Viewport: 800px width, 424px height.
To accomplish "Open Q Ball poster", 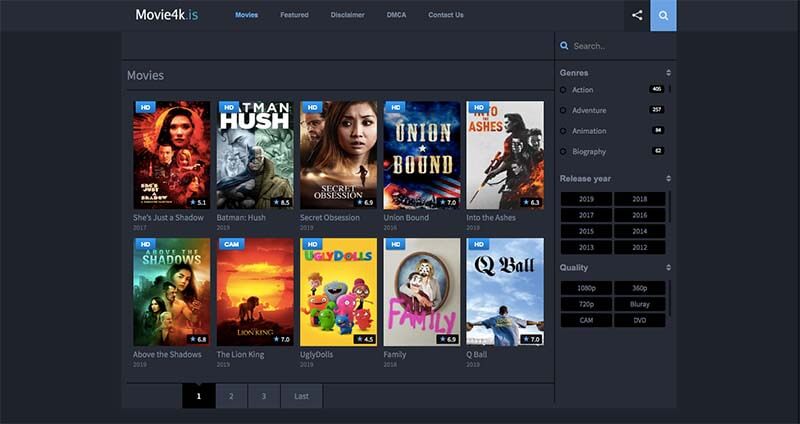I will 505,292.
